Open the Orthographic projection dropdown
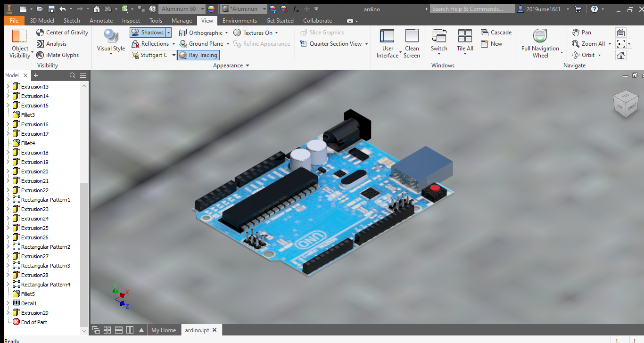 (226, 33)
